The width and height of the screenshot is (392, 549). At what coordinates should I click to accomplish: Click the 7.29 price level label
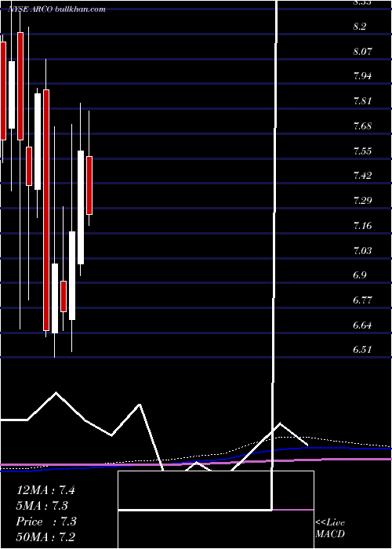click(x=362, y=201)
